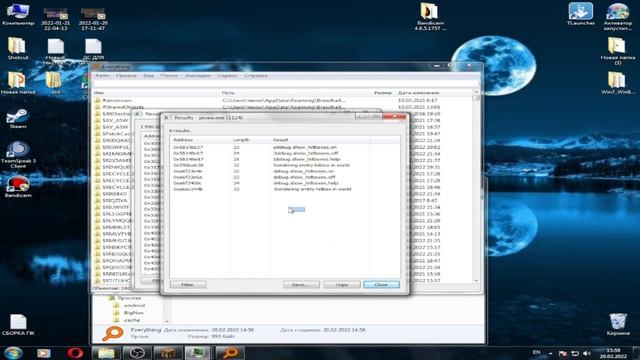Launch the Shotcut desktop shortcut
This screenshot has height=360, width=640.
click(18, 49)
